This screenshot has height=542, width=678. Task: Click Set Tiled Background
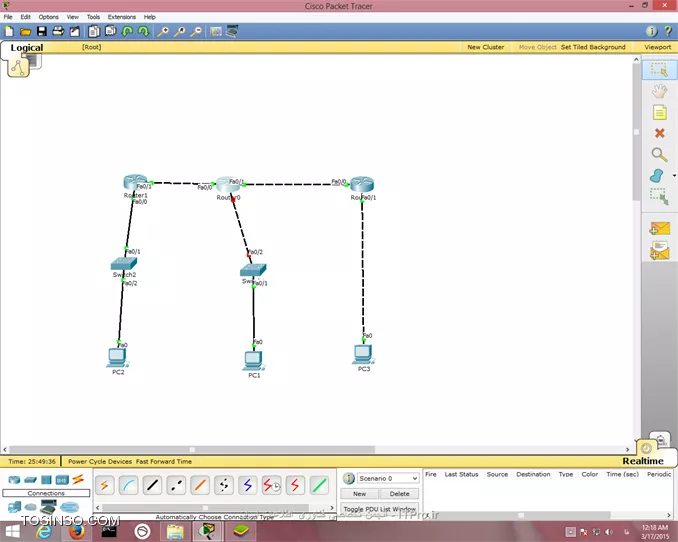tap(593, 47)
